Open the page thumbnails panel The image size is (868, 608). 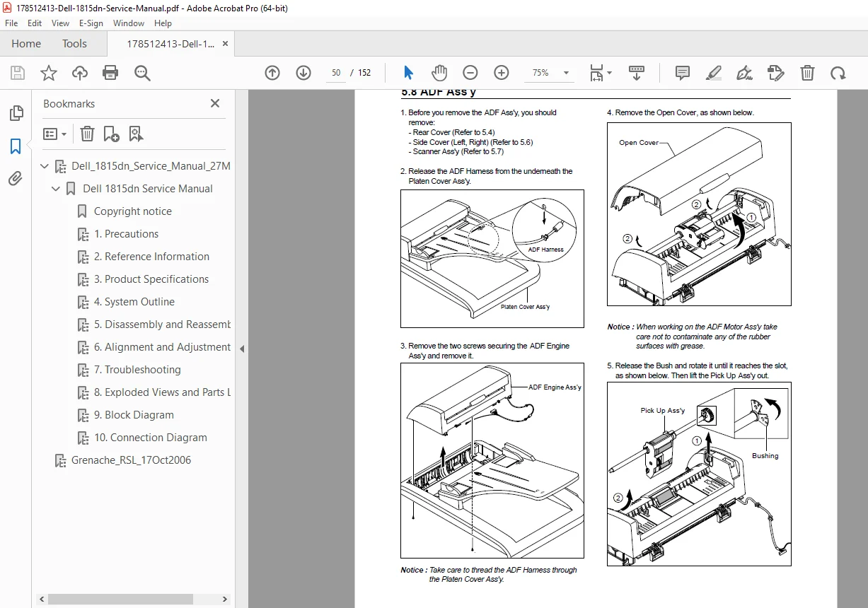[16, 113]
